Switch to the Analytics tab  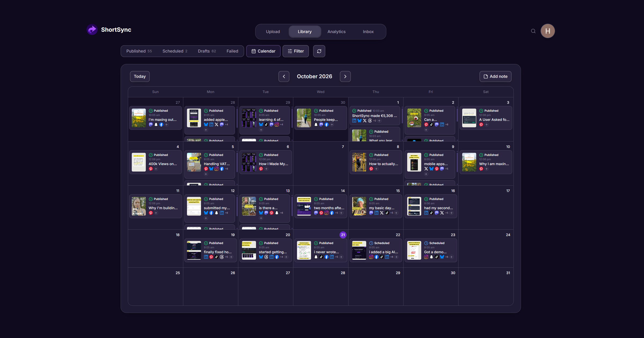tap(336, 32)
